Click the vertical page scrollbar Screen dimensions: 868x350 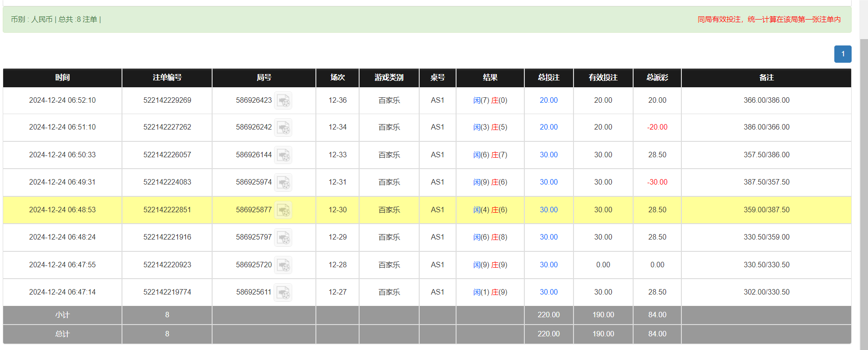pyautogui.click(x=863, y=182)
